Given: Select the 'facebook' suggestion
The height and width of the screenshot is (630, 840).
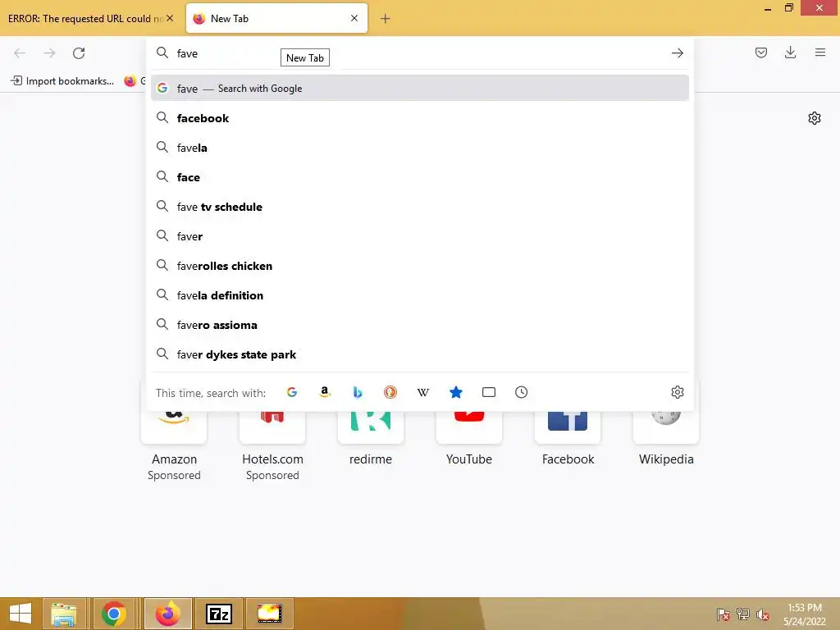Looking at the screenshot, I should coord(420,118).
